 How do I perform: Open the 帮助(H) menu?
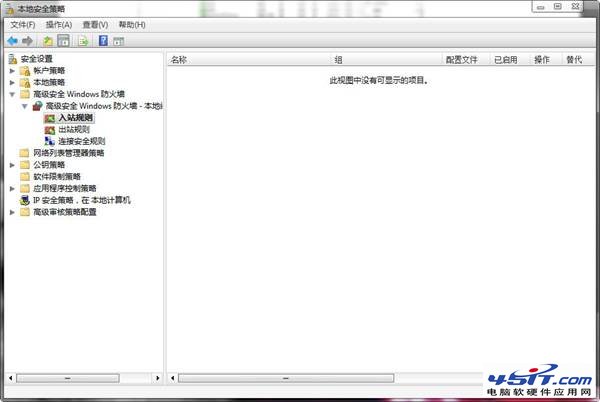point(132,25)
